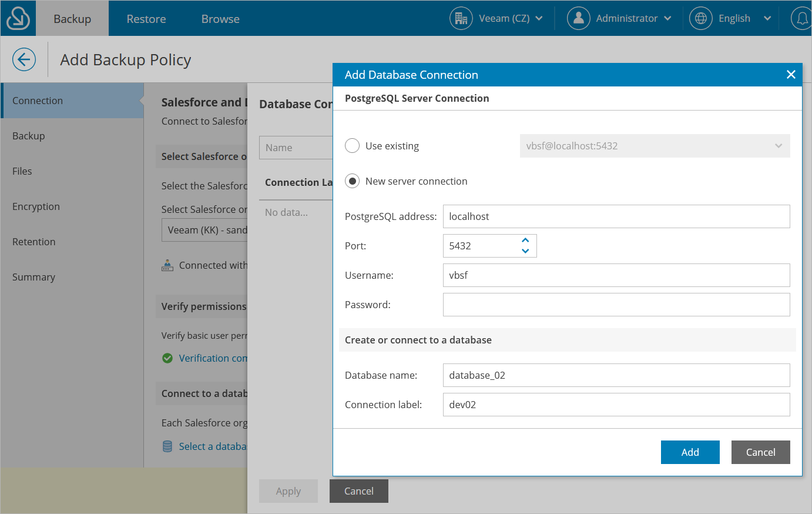Open the vbsf@localhost:5432 existing connection dropdown
Screen dimensions: 812x514
(655, 146)
